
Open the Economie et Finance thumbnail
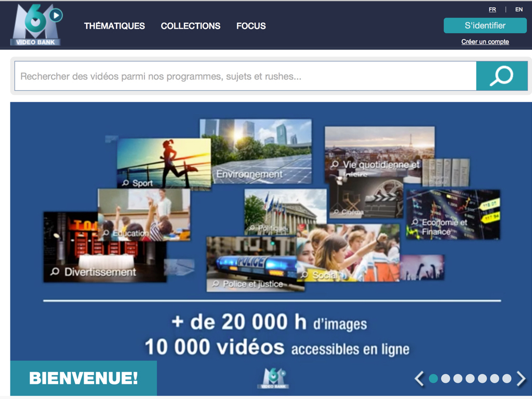click(x=453, y=214)
